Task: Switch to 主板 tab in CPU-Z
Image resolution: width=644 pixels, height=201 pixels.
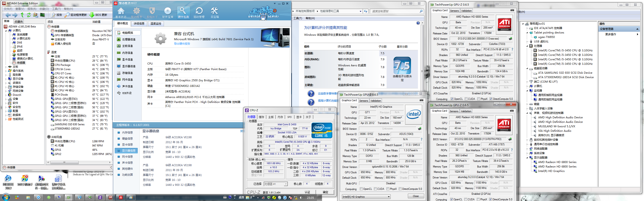Action: [x=271, y=117]
